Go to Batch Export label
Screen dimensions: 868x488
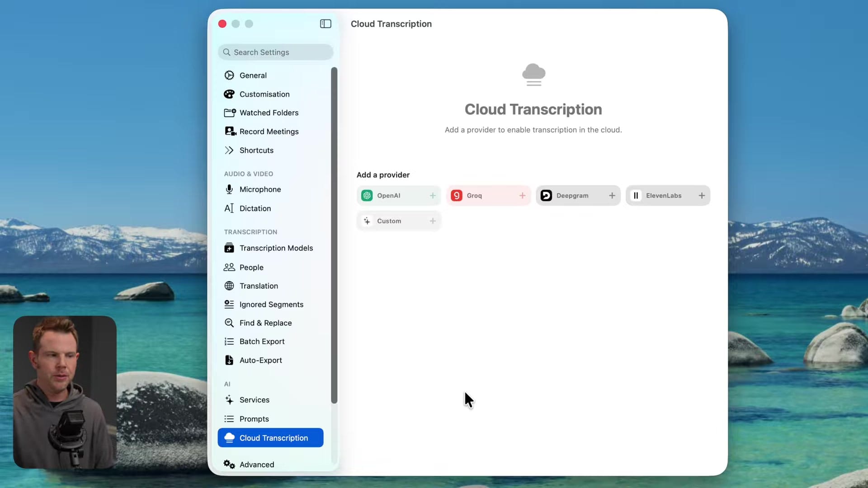click(x=262, y=342)
